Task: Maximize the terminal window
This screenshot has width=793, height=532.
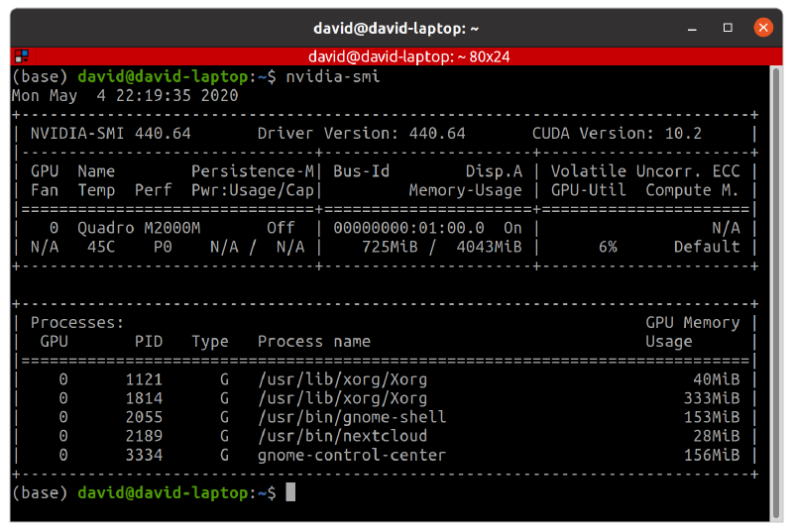Action: click(x=729, y=28)
